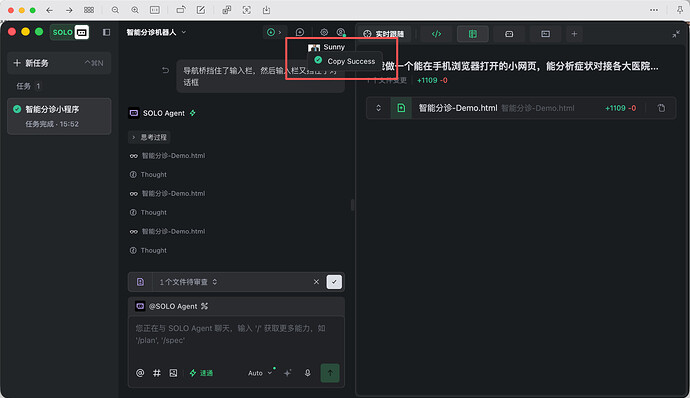Click the sparkle optimize prompt icon

point(287,373)
